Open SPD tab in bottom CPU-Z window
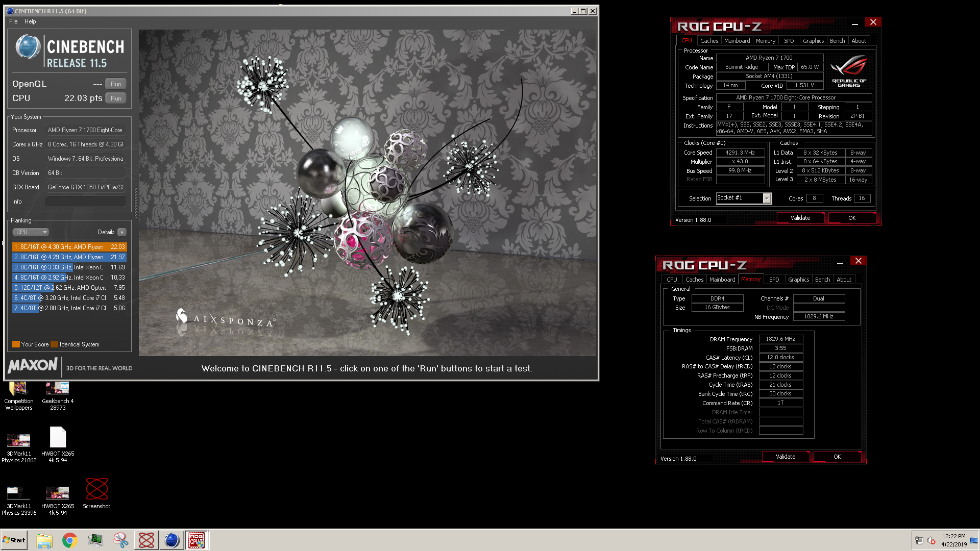The width and height of the screenshot is (980, 551). pos(774,280)
